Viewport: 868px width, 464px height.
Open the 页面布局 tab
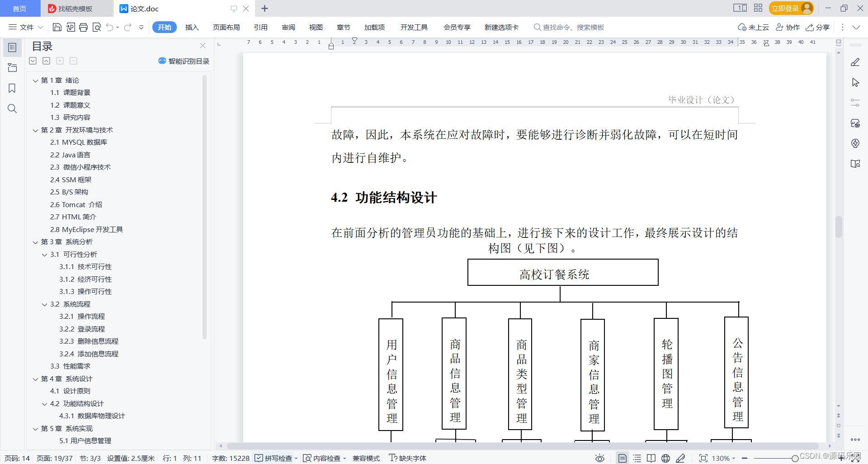click(226, 27)
